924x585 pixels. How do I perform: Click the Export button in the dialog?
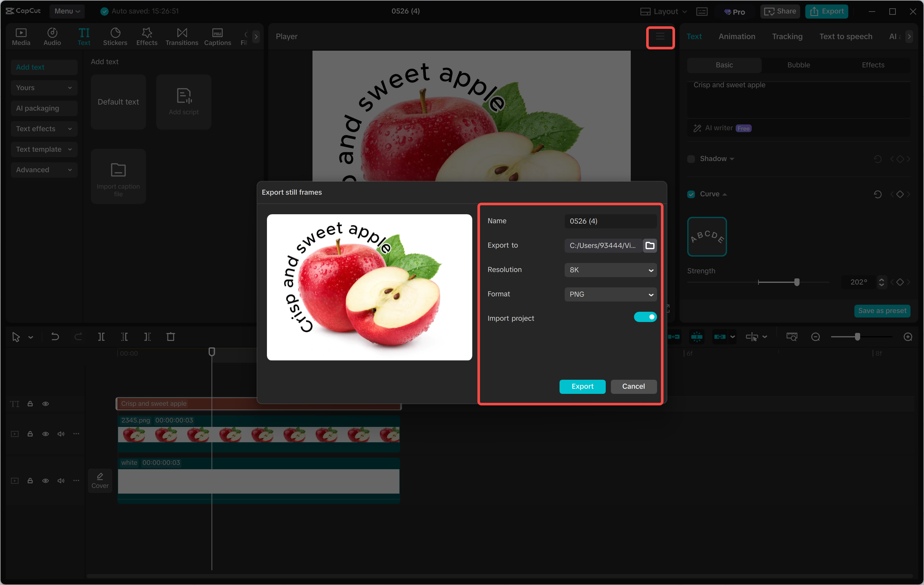click(x=582, y=386)
